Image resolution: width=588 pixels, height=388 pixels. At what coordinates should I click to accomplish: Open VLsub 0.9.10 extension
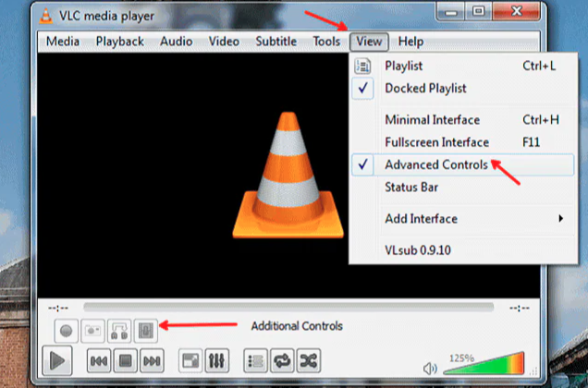[463, 250]
